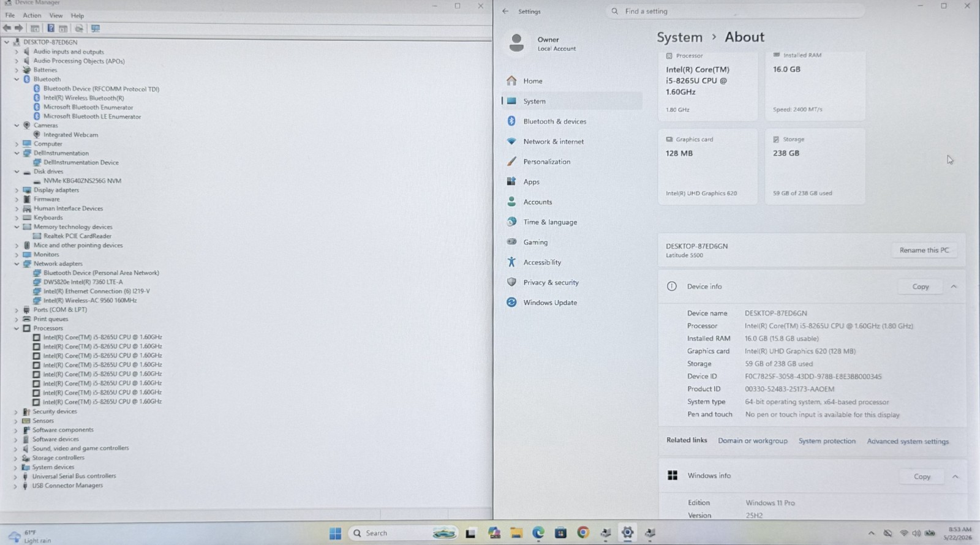Viewport: 980px width, 545px height.
Task: Expand Sound, video and game controllers node
Action: (x=15, y=449)
